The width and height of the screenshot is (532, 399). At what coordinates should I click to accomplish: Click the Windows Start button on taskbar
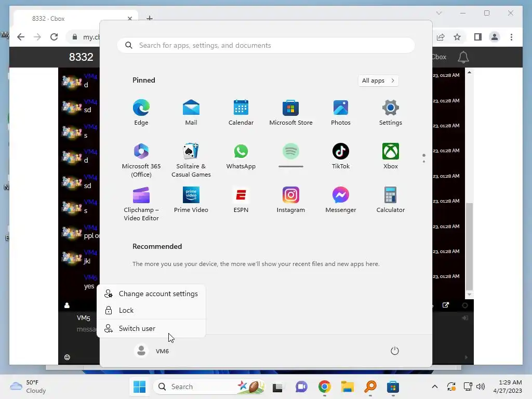[139, 387]
